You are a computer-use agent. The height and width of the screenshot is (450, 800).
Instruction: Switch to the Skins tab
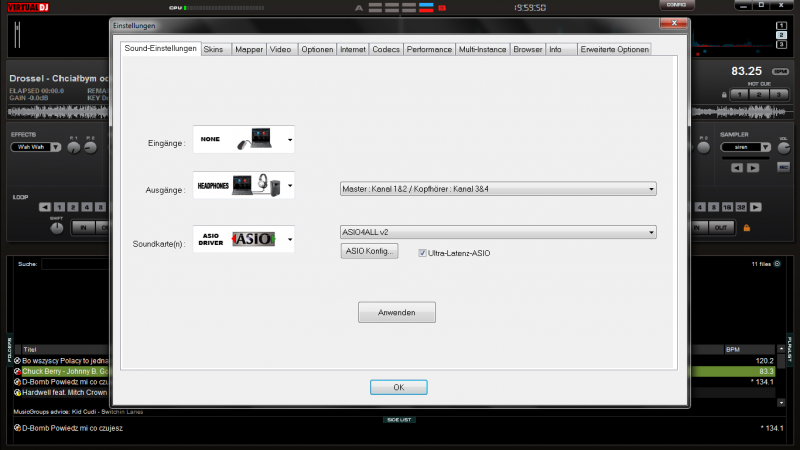tap(214, 49)
